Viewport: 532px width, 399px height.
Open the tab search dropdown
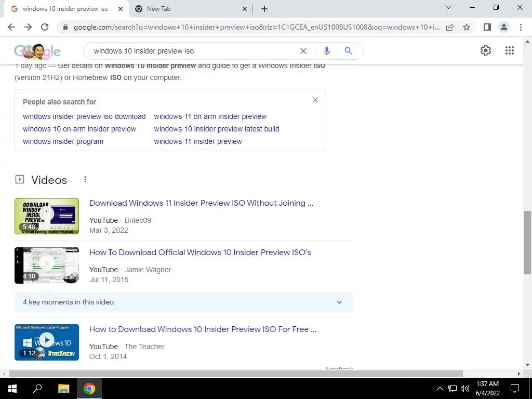(x=448, y=7)
